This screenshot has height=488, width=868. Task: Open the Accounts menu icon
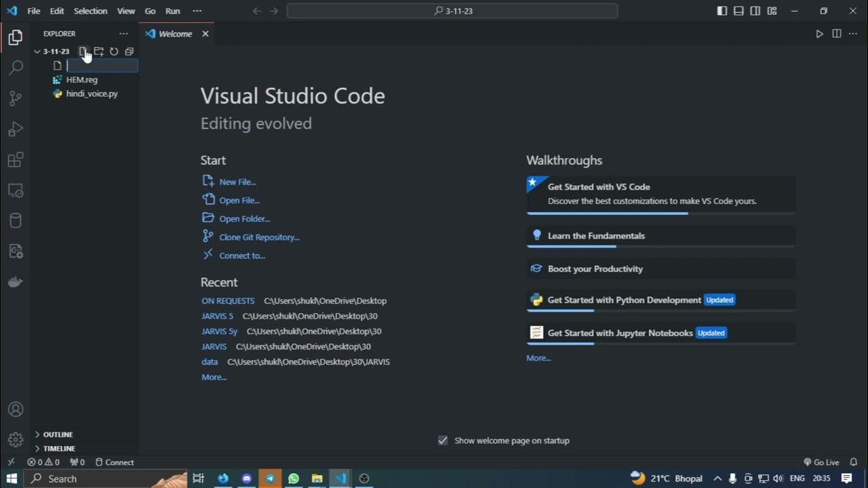[x=15, y=409]
